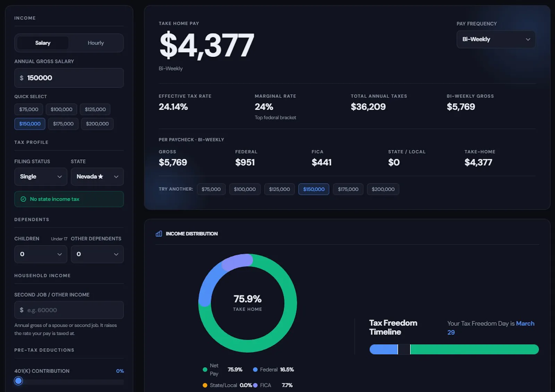Image resolution: width=555 pixels, height=392 pixels.
Task: Click the 24% marginal rate value
Action: coord(264,107)
